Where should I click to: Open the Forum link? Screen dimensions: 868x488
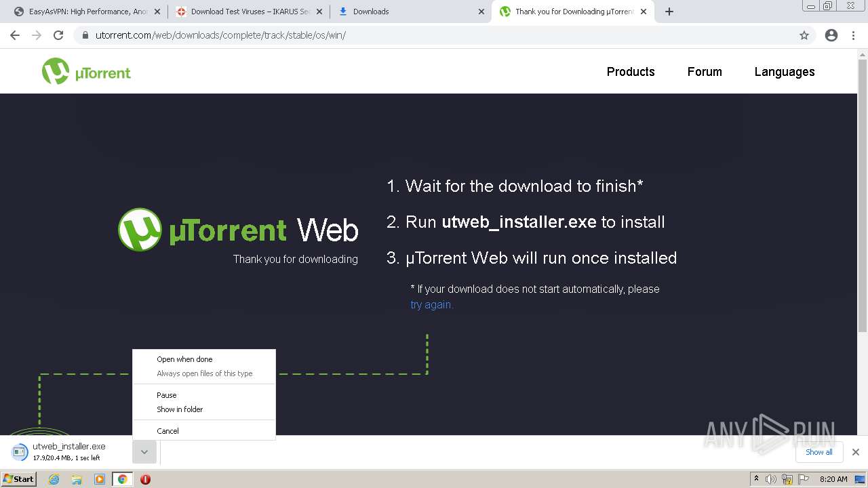point(705,72)
